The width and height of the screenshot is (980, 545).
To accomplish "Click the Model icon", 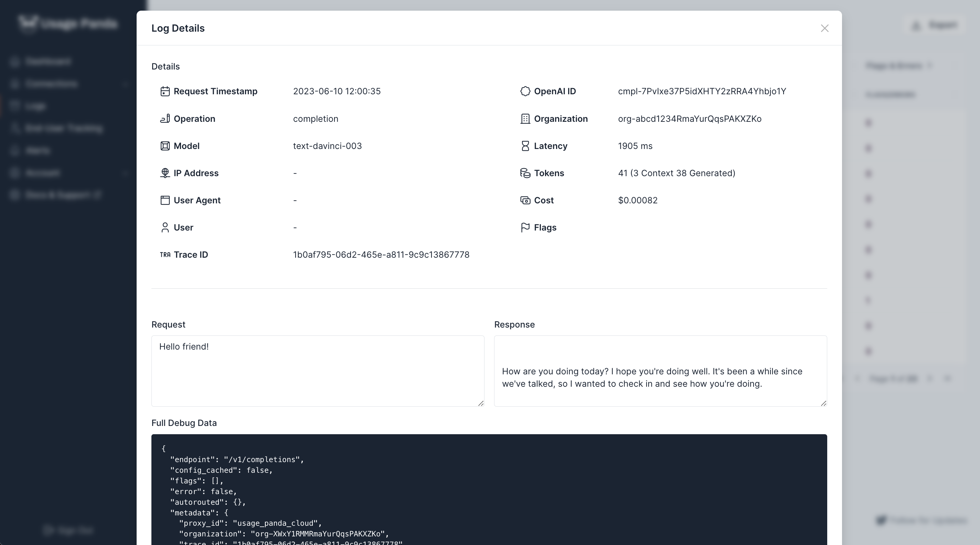I will point(165,146).
